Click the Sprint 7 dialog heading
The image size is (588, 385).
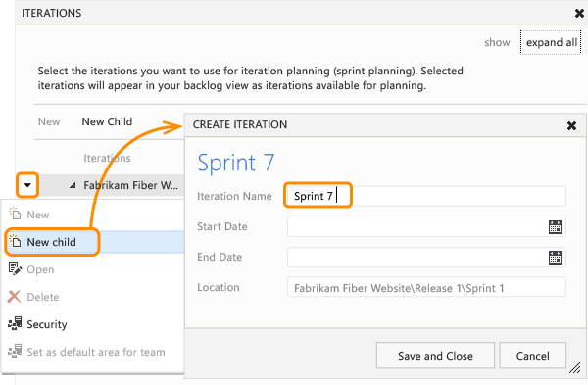236,163
